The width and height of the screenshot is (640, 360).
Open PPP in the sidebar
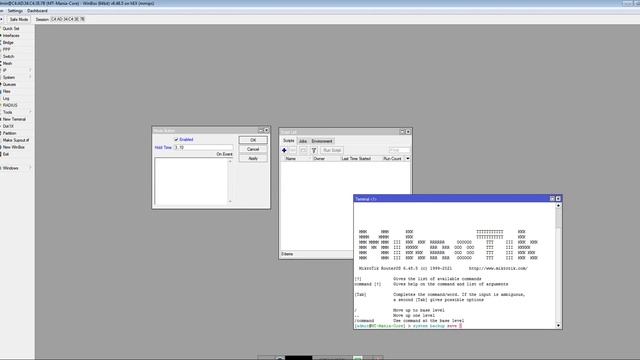pyautogui.click(x=7, y=49)
